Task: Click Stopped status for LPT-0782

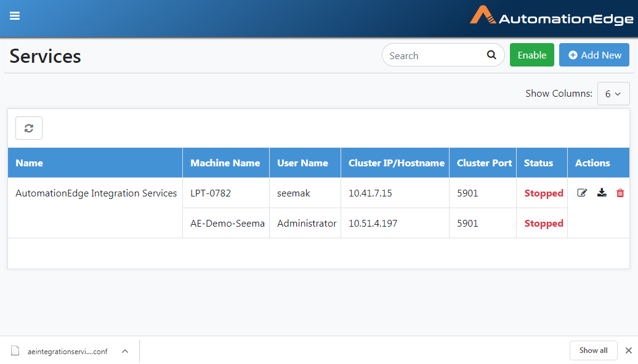Action: pyautogui.click(x=544, y=193)
